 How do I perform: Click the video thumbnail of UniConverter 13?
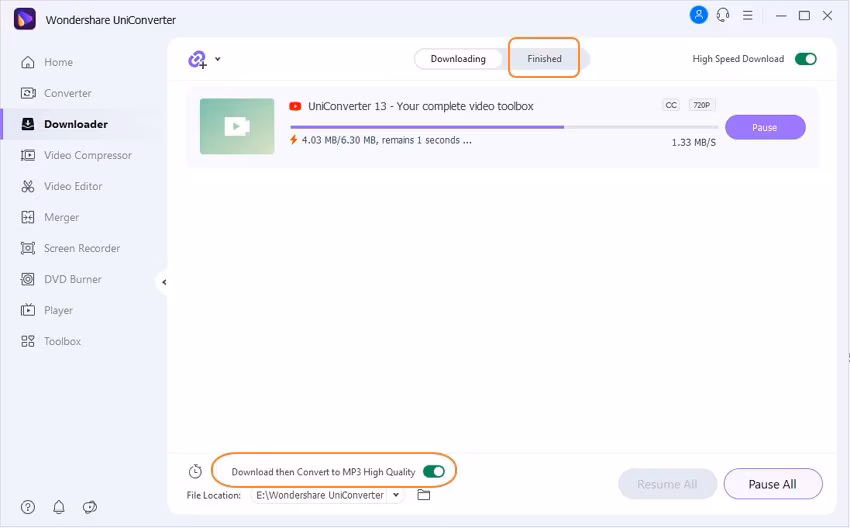[x=237, y=126]
